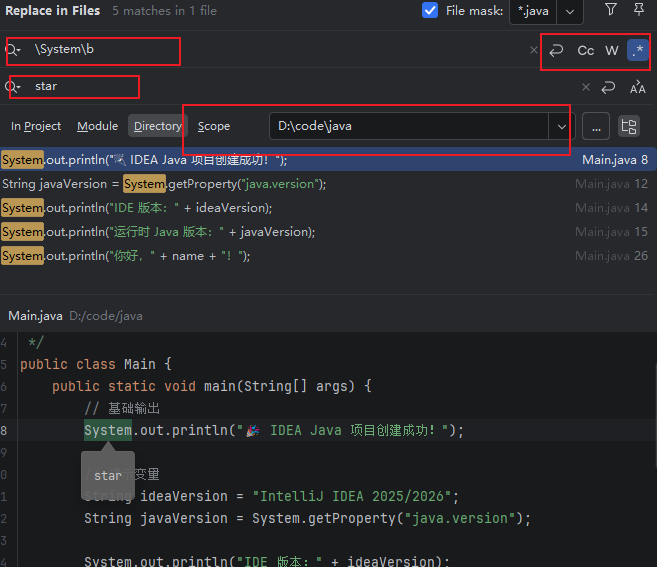Expand the *.java file mask dropdown

point(569,11)
